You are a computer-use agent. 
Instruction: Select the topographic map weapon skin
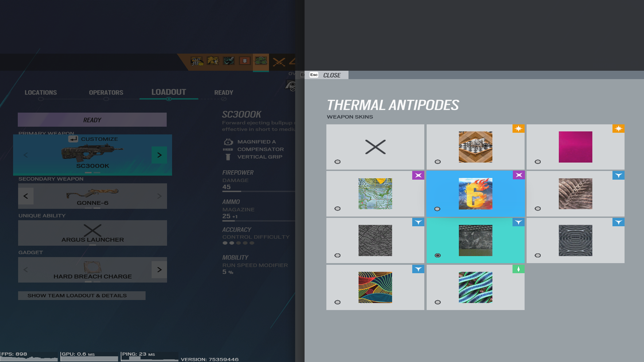[375, 194]
